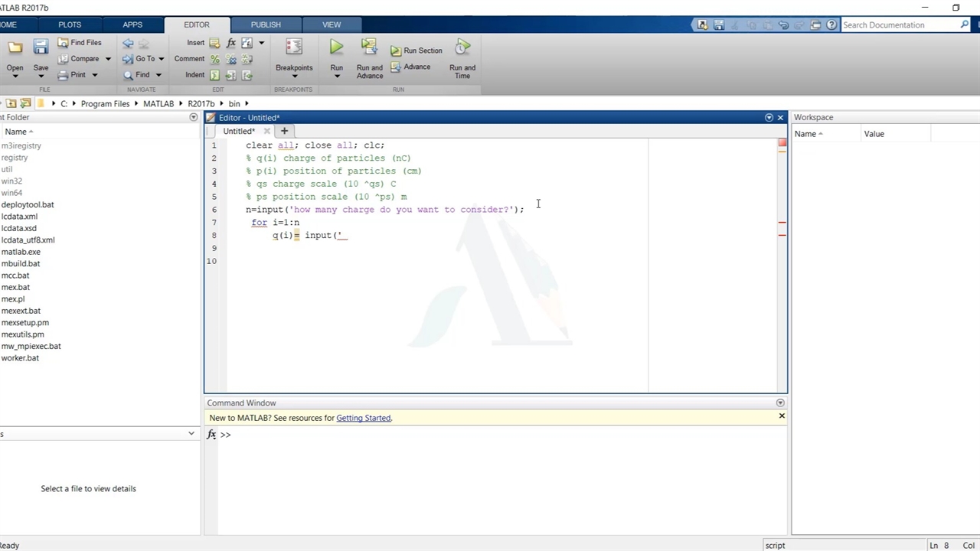This screenshot has height=551, width=980.
Task: Switch to the PUBLISH tab
Action: pos(266,24)
